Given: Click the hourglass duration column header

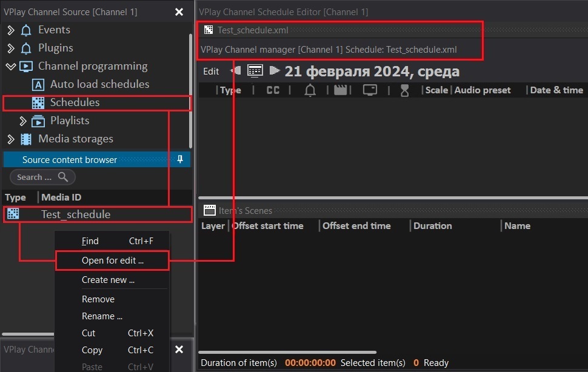Looking at the screenshot, I should pos(404,90).
